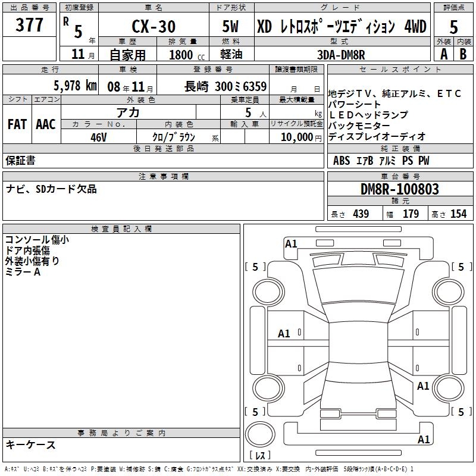Select office notice キーケース
This screenshot has height=476, width=476.
coord(31,445)
